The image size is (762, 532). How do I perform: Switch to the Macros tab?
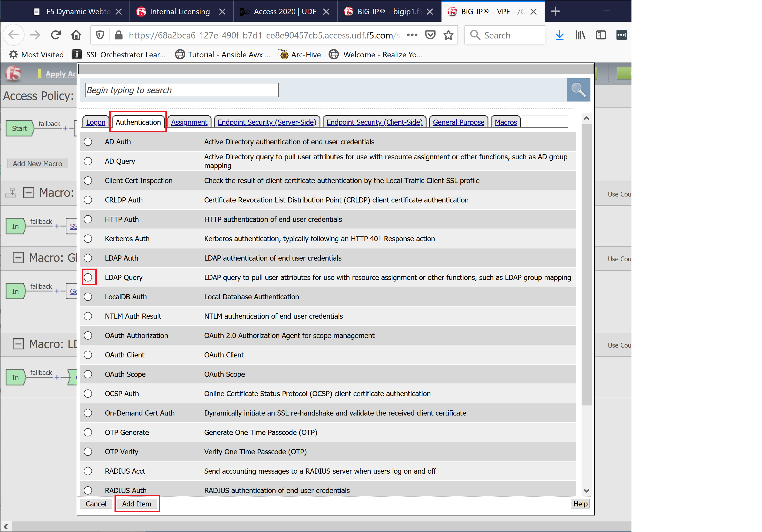[505, 122]
